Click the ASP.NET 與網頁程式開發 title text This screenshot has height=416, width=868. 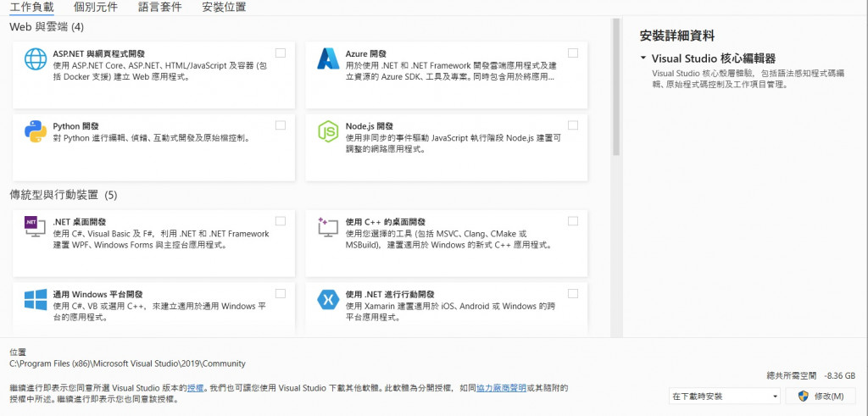(98, 53)
